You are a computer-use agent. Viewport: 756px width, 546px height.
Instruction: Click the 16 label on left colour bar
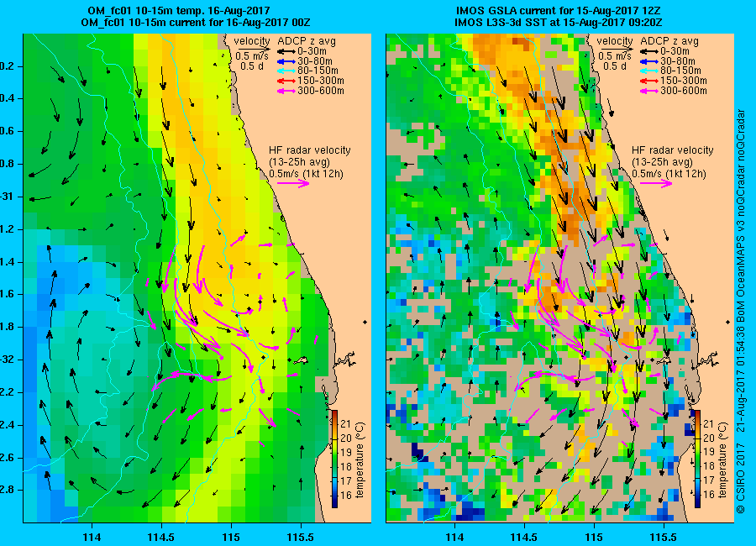346,495
